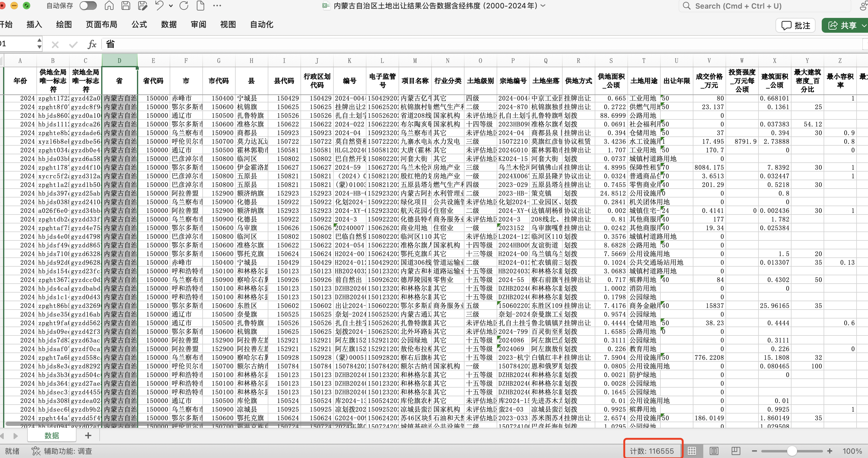Image resolution: width=868 pixels, height=458 pixels.
Task: Click the Save floppy disk icon
Action: click(126, 6)
